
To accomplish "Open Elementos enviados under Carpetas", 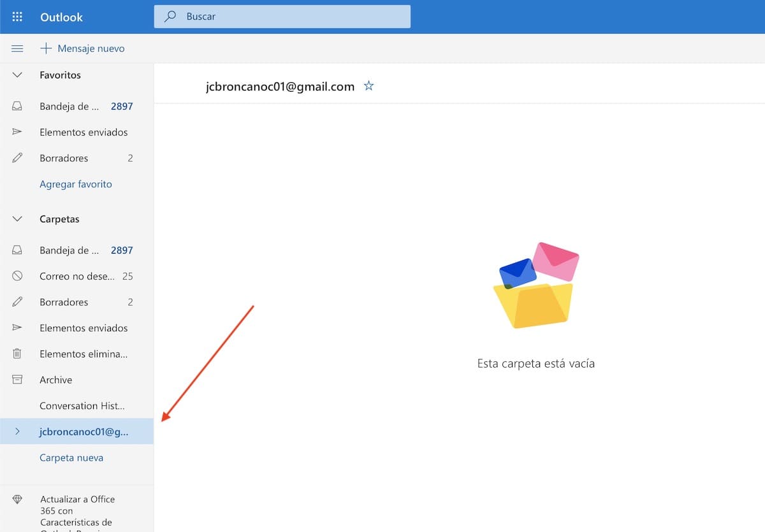I will pyautogui.click(x=84, y=328).
